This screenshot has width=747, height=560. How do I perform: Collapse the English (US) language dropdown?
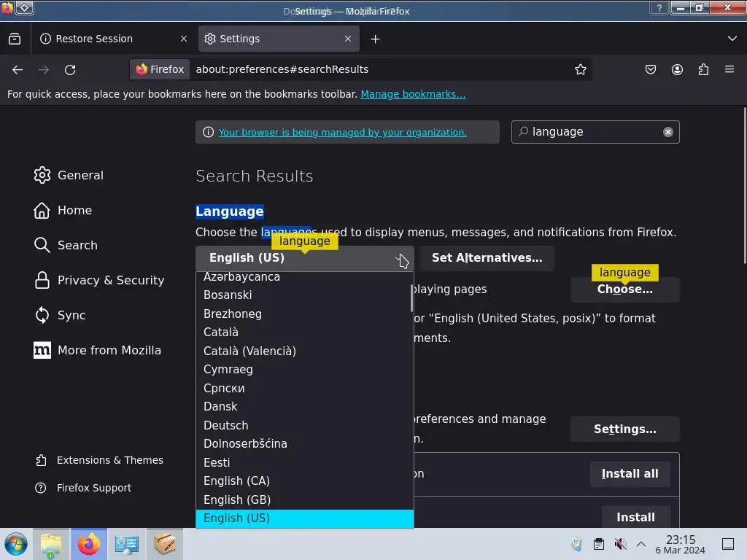click(304, 258)
